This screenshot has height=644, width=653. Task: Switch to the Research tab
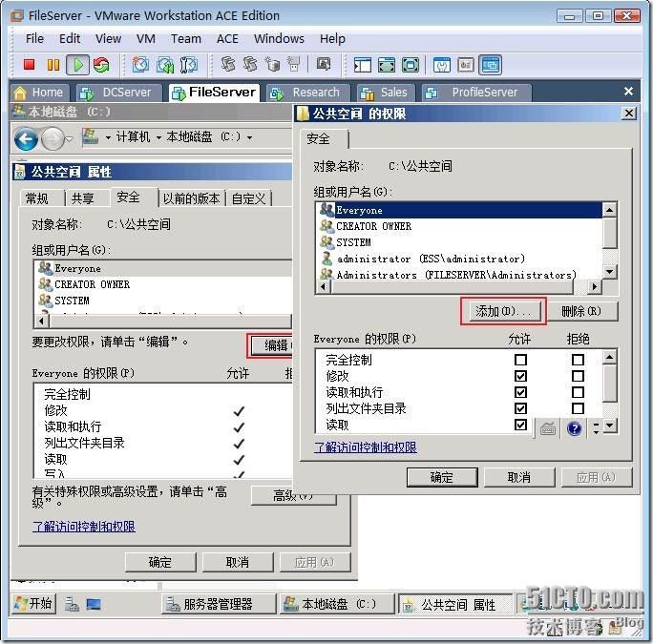[x=308, y=93]
